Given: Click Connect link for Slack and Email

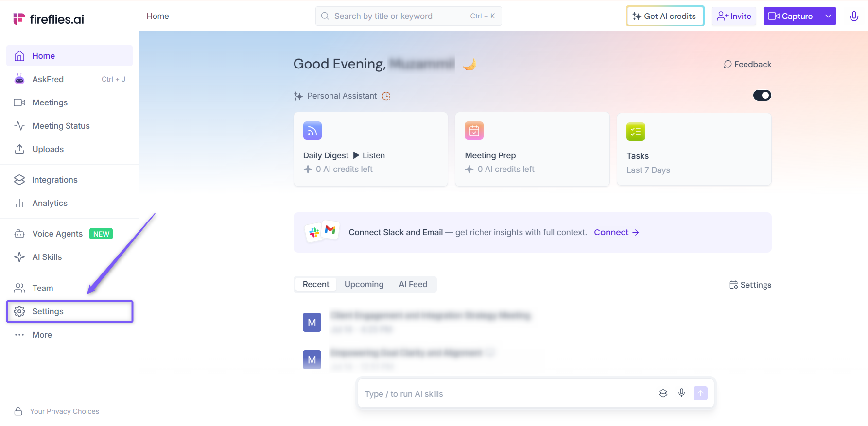Looking at the screenshot, I should (616, 232).
